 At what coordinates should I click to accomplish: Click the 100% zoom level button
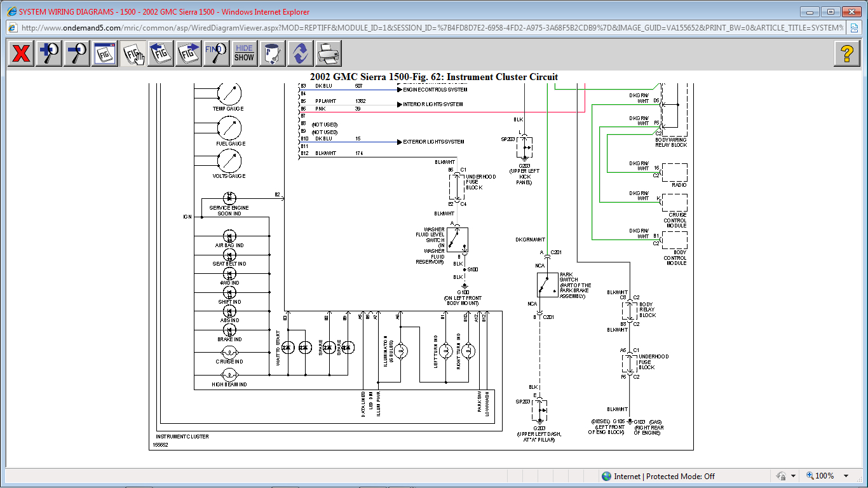[820, 476]
